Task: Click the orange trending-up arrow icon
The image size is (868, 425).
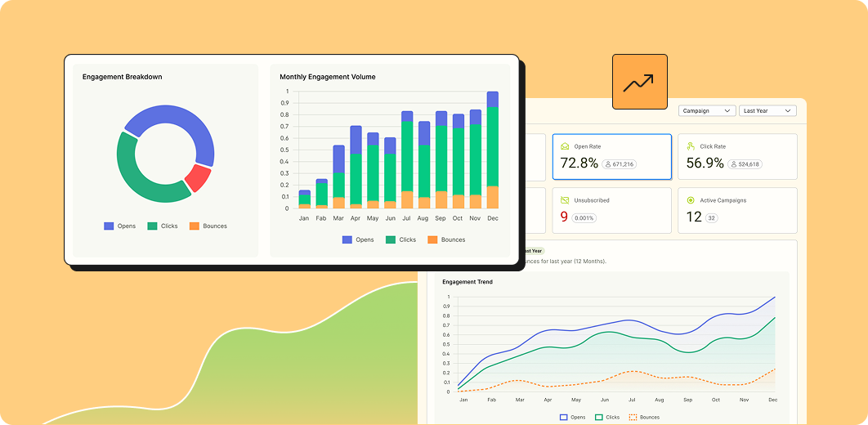Action: tap(639, 82)
